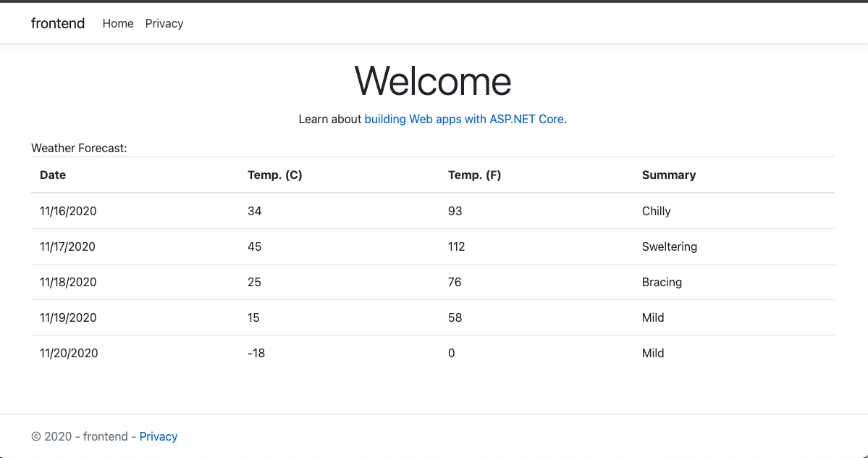Open the Home navigation item
The height and width of the screenshot is (458, 868).
[x=118, y=23]
